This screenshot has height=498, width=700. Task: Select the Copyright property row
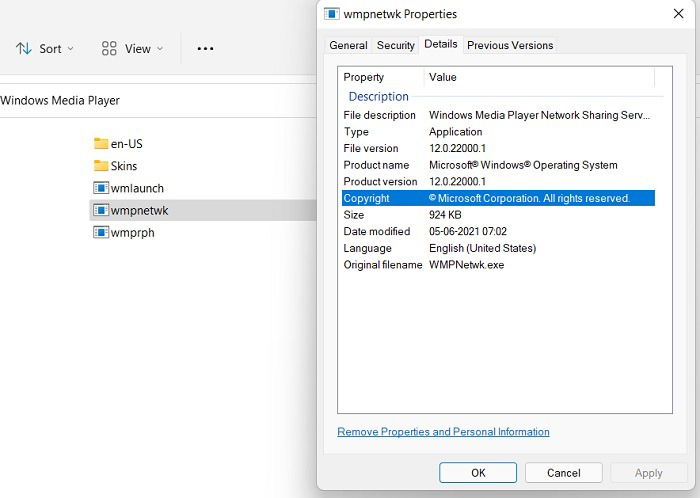pos(498,198)
